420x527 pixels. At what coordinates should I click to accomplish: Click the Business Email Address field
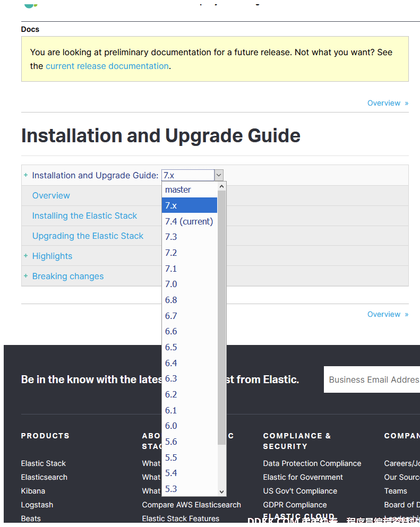[x=372, y=379]
